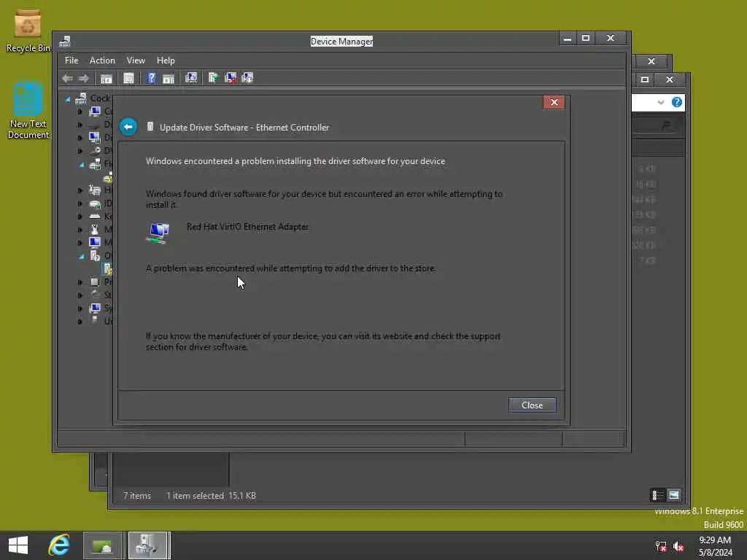This screenshot has width=747, height=560.
Task: Expand the System devices category arrow
Action: (80, 308)
